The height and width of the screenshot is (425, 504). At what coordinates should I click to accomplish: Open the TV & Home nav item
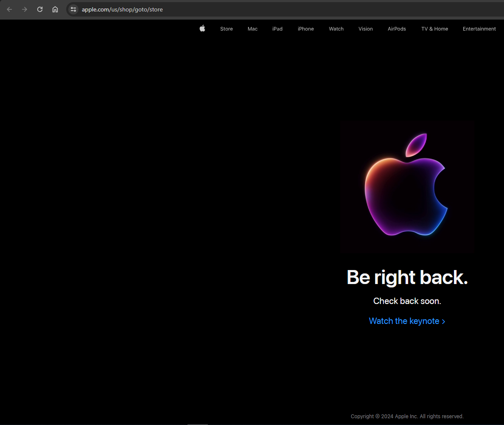[434, 29]
